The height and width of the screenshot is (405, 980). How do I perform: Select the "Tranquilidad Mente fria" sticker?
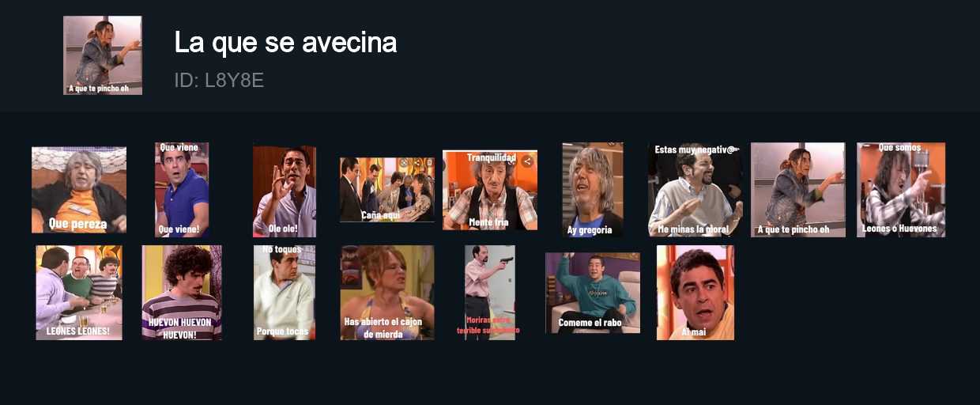[x=490, y=190]
